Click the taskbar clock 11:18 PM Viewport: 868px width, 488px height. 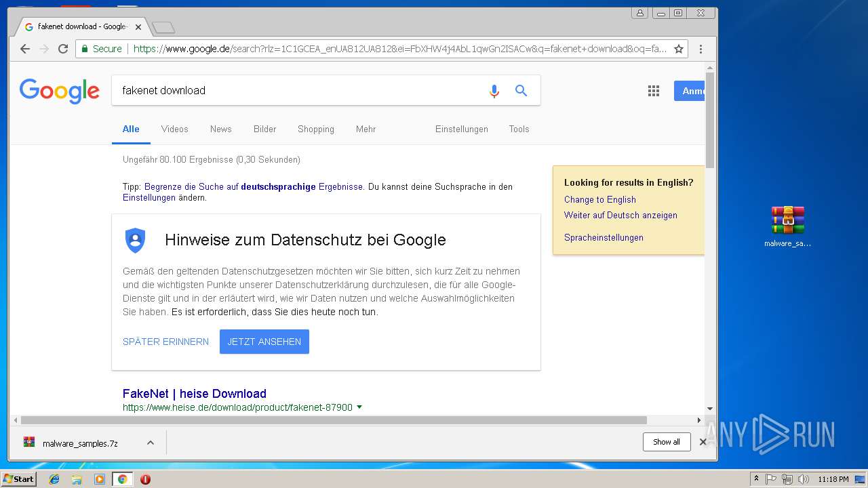click(x=833, y=479)
